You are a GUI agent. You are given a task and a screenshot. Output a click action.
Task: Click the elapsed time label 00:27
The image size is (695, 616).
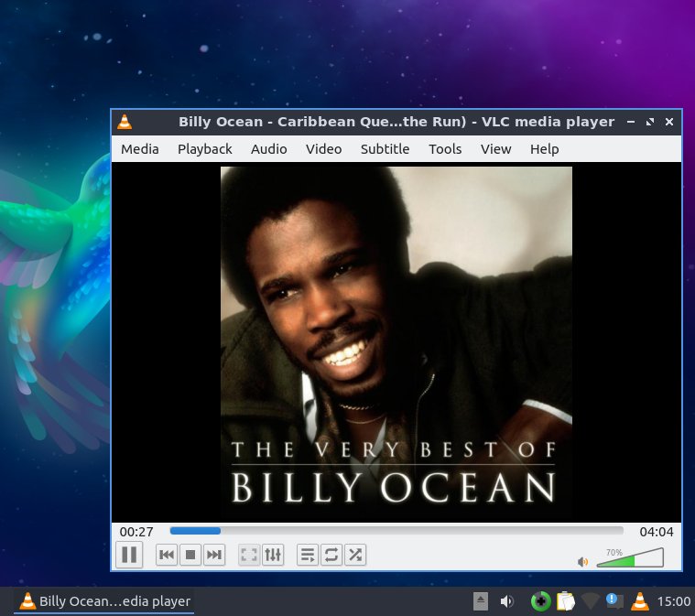(136, 532)
